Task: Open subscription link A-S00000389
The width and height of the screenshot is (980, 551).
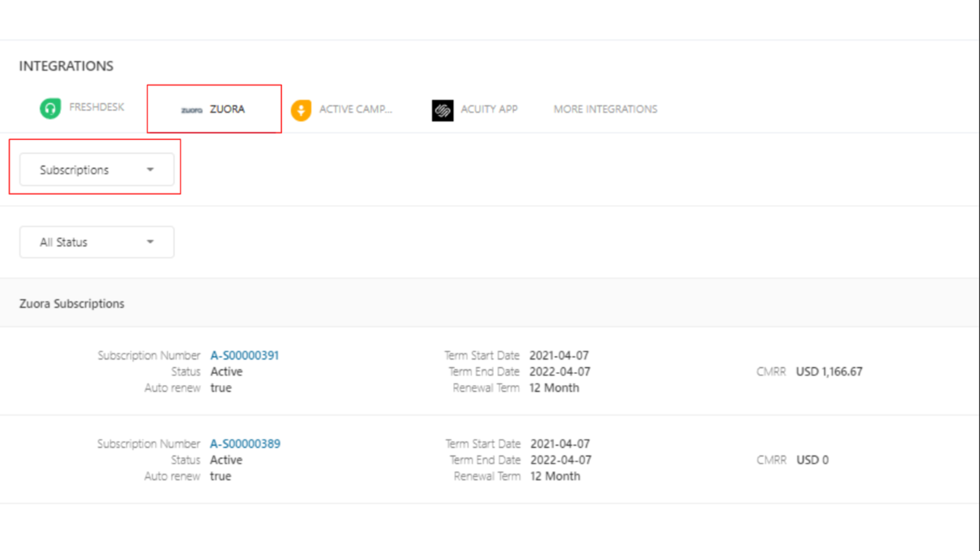Action: point(245,443)
